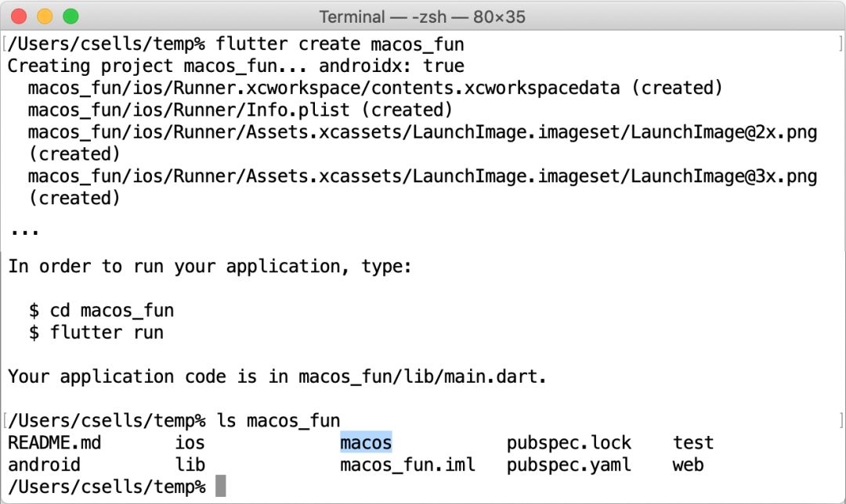The height and width of the screenshot is (504, 846).
Task: Click README.md in the ls output
Action: tap(54, 443)
